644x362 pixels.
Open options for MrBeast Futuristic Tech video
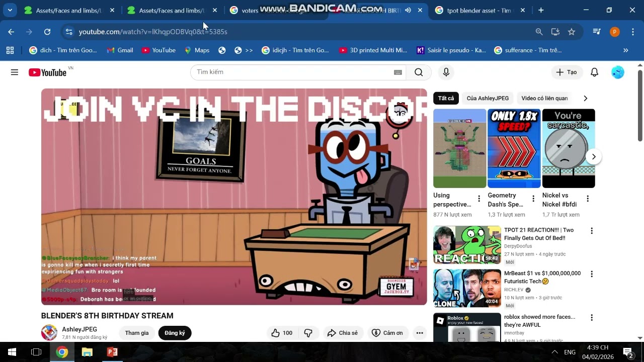pos(592,274)
